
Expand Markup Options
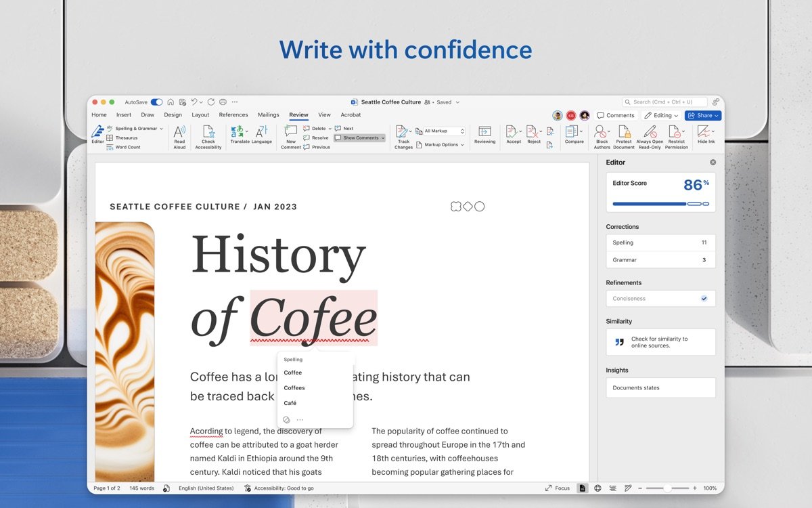click(441, 144)
